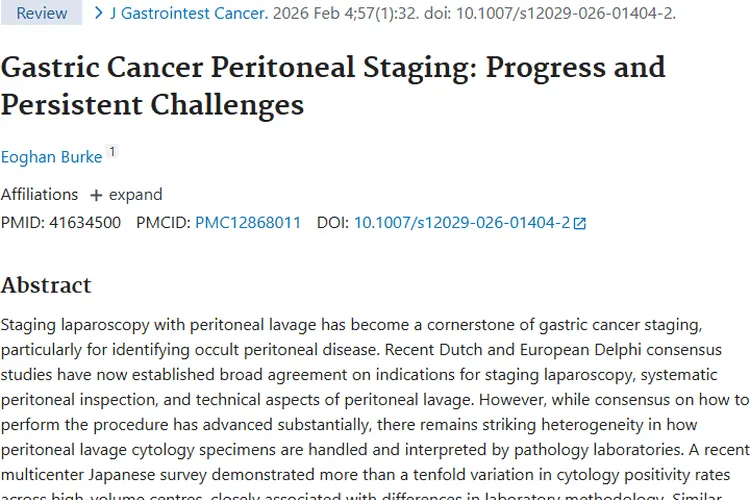Open the DOI link 10.1007/s12029-026-01404-2
Image resolution: width=750 pixels, height=500 pixels.
point(461,222)
